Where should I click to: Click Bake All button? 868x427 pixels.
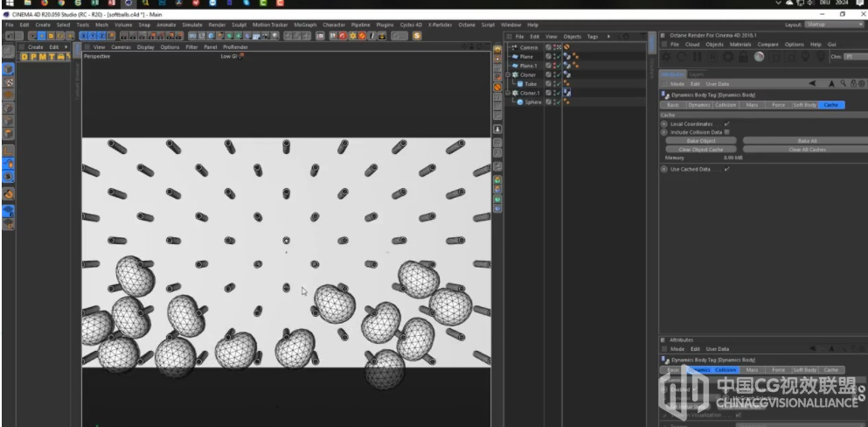807,141
